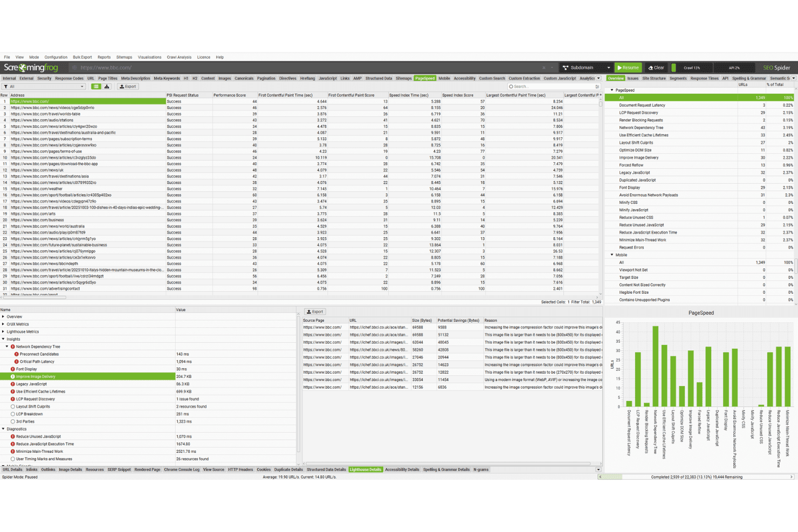Switch to the Issues tab

(633, 78)
